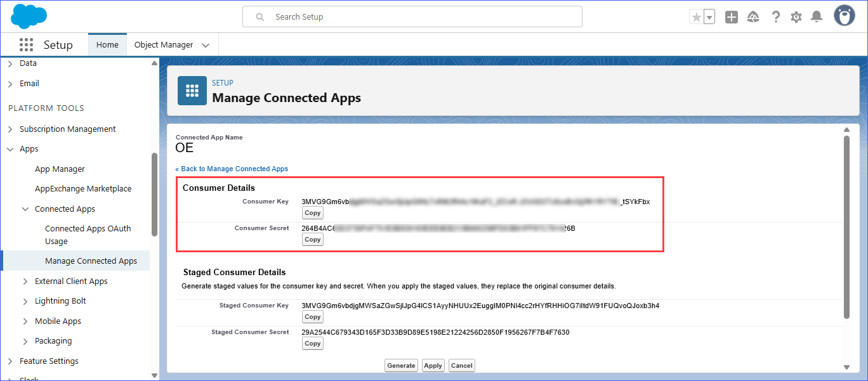
Task: Open the Help question mark icon
Action: pyautogui.click(x=775, y=17)
